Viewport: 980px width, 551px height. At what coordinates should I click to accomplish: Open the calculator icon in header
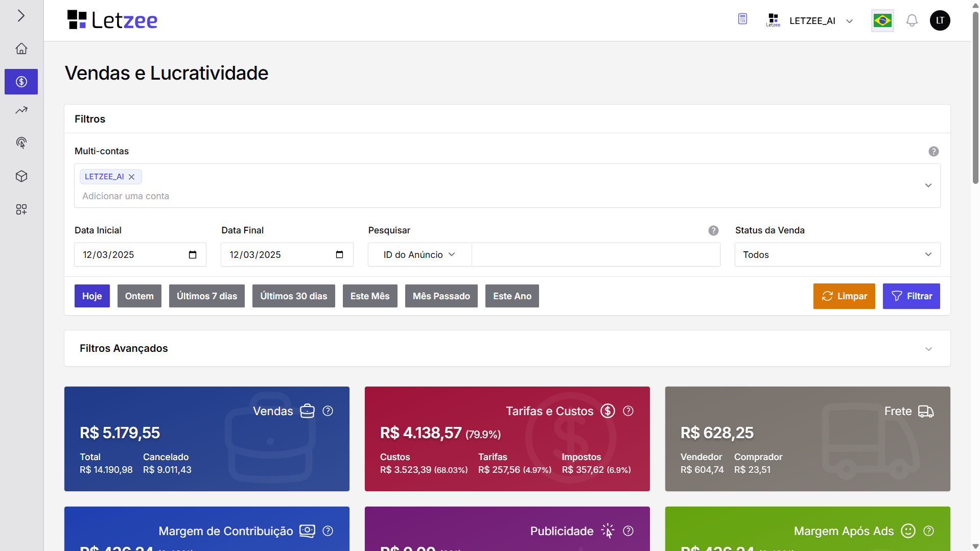(x=742, y=19)
